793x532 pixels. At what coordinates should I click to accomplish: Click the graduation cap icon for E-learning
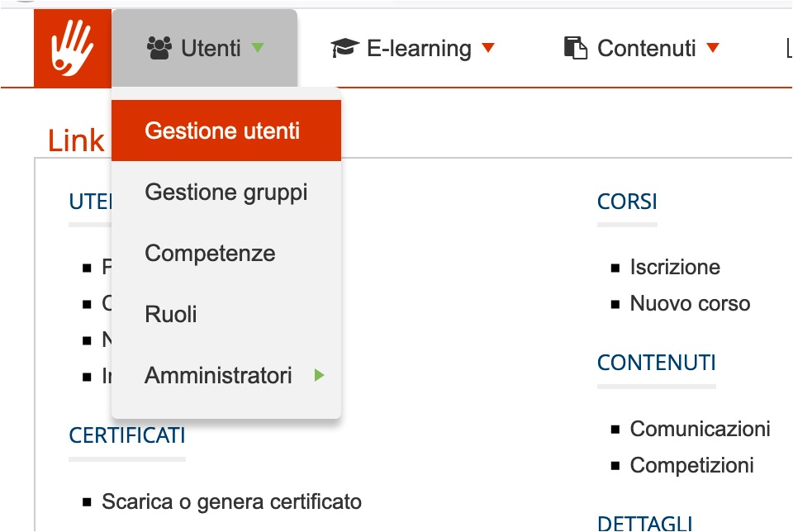tap(346, 48)
